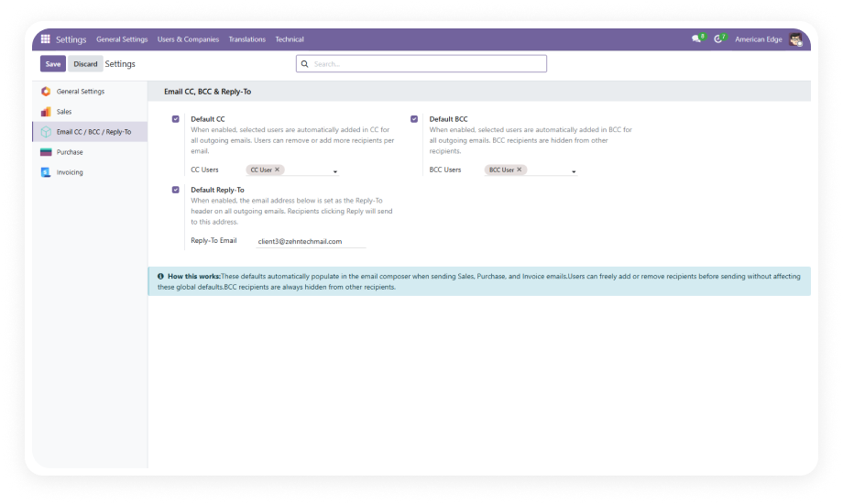This screenshot has height=504, width=843.
Task: Click the CC User tag label
Action: coord(261,170)
